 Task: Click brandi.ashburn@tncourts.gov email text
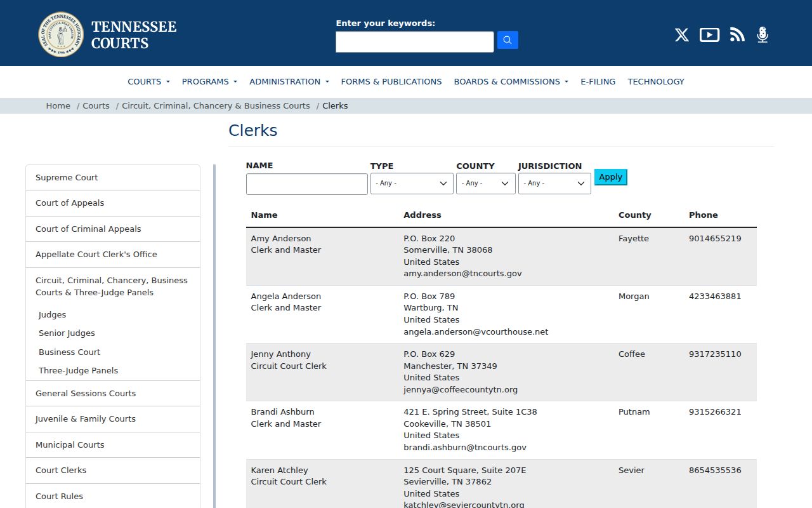tap(465, 448)
